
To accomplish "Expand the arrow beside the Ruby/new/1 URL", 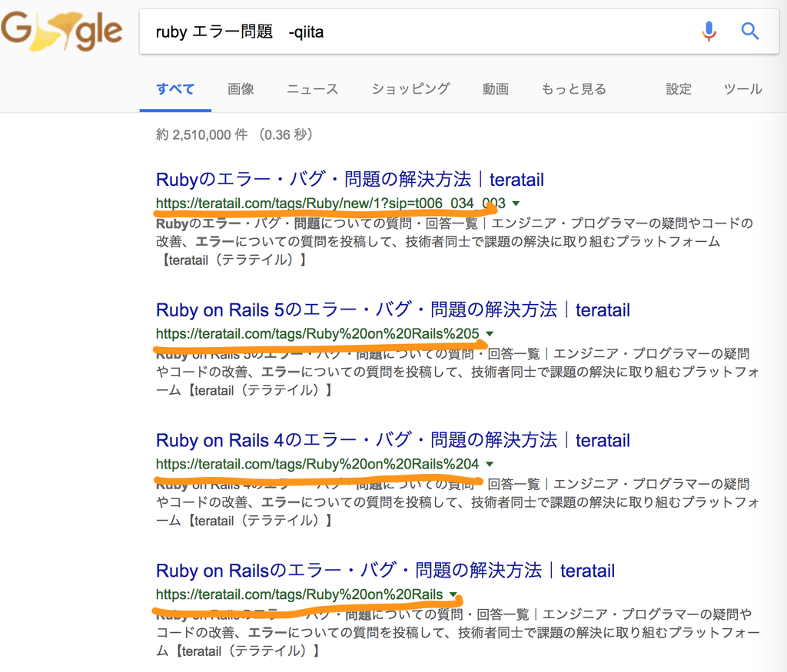I will 516,203.
